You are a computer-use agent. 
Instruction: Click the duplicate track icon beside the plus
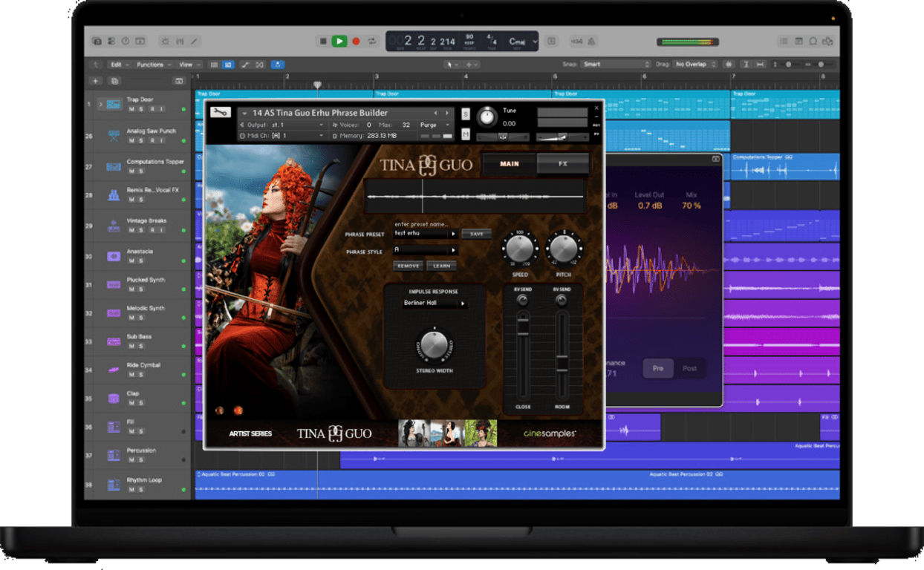tap(114, 81)
